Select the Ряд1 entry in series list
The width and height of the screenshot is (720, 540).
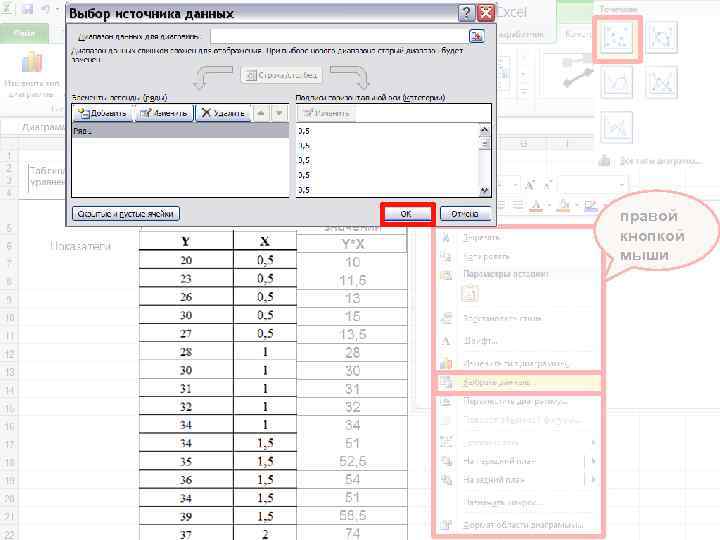[180, 131]
